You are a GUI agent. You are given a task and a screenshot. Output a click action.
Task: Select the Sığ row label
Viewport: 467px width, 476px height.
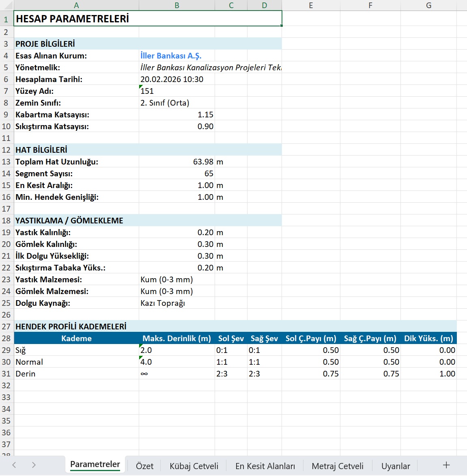click(76, 350)
